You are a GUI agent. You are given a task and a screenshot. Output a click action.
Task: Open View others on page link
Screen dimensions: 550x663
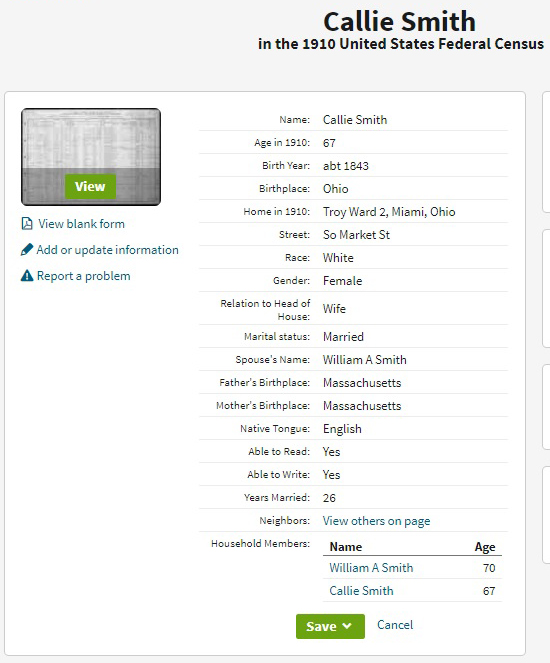coord(376,521)
